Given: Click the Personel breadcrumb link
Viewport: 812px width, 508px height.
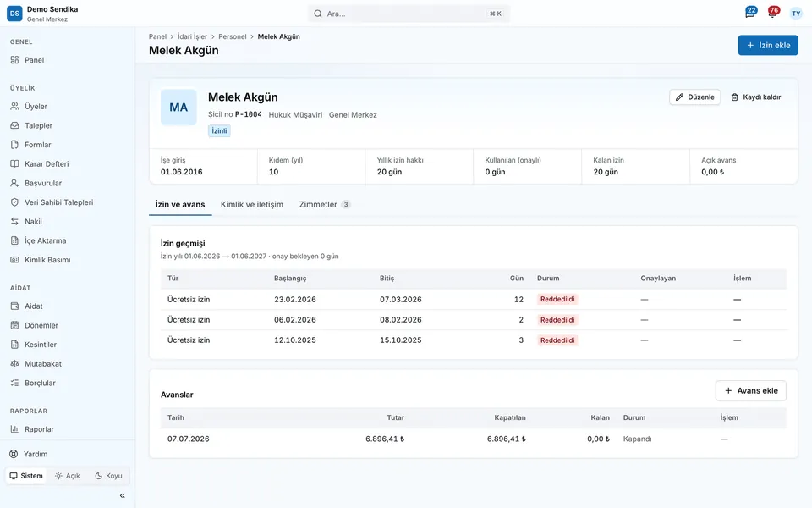Looking at the screenshot, I should point(232,36).
